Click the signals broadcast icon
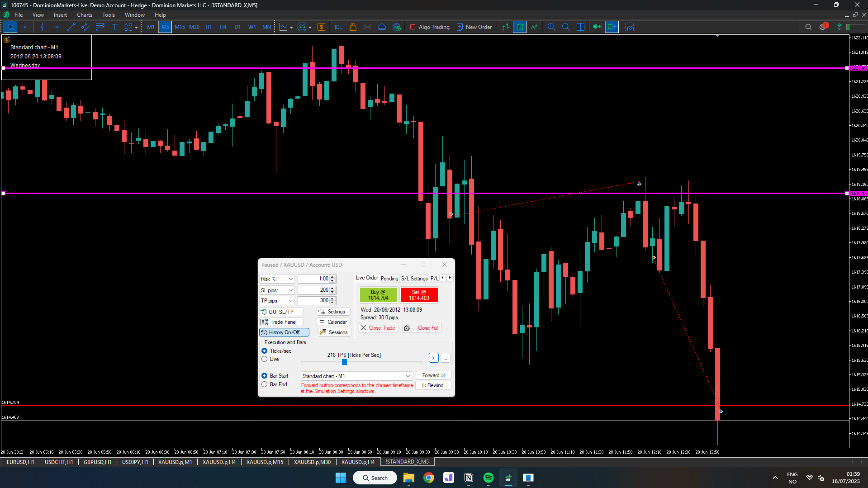Image resolution: width=868 pixels, height=488 pixels. pyautogui.click(x=367, y=27)
